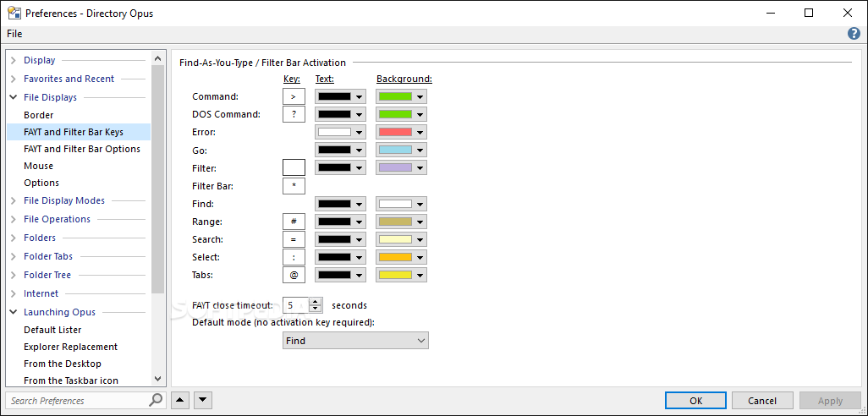Expand the Folder Tree category
The height and width of the screenshot is (416, 868).
14,275
